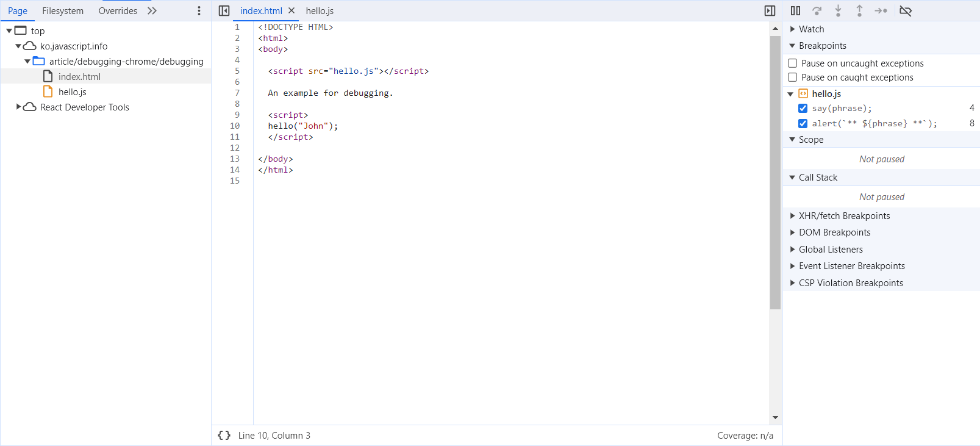Enable Pause on uncaught exceptions

coord(793,63)
